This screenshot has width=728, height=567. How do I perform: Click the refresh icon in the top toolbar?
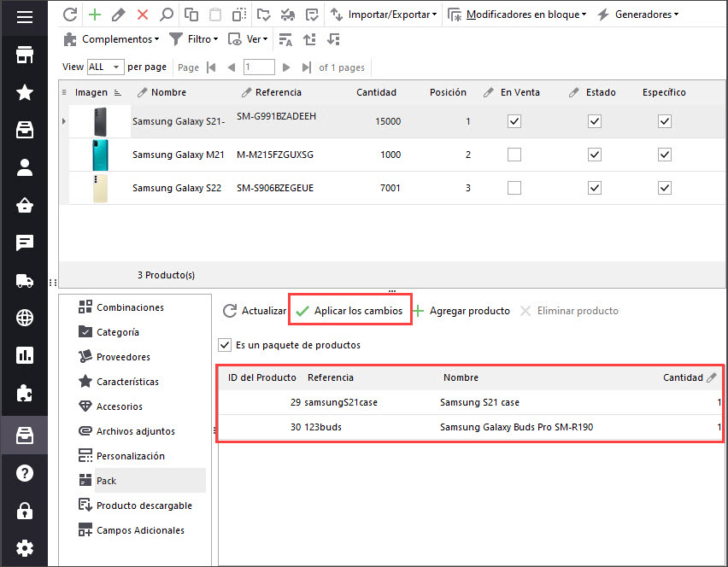tap(70, 15)
